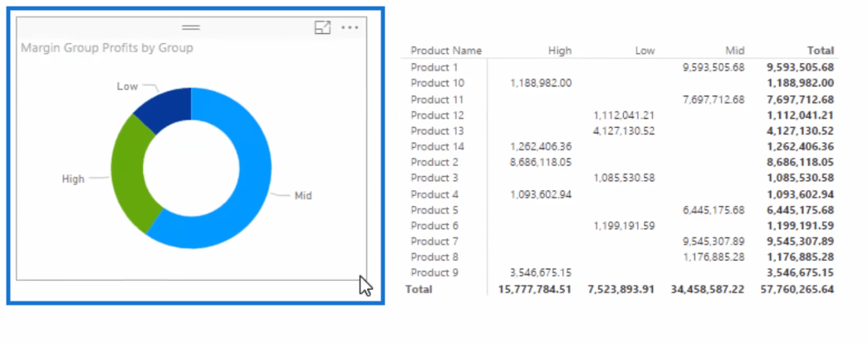Select Product 10 row label
The image size is (868, 343).
pos(437,83)
